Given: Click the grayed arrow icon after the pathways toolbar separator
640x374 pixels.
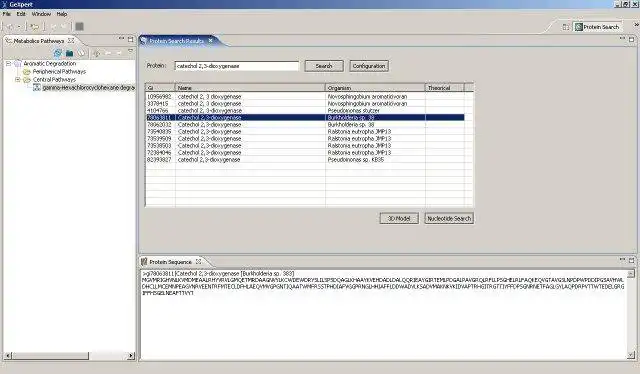Looking at the screenshot, I should click(x=96, y=53).
